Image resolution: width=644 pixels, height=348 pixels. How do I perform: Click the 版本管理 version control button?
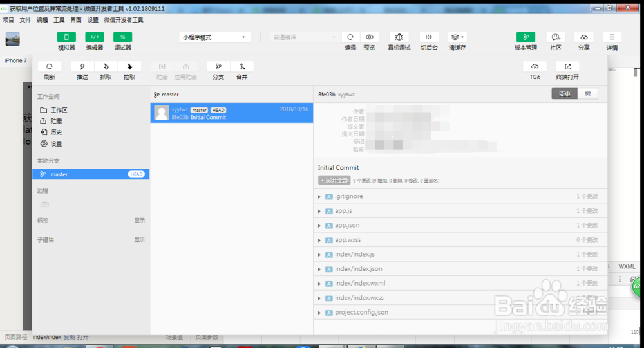526,37
